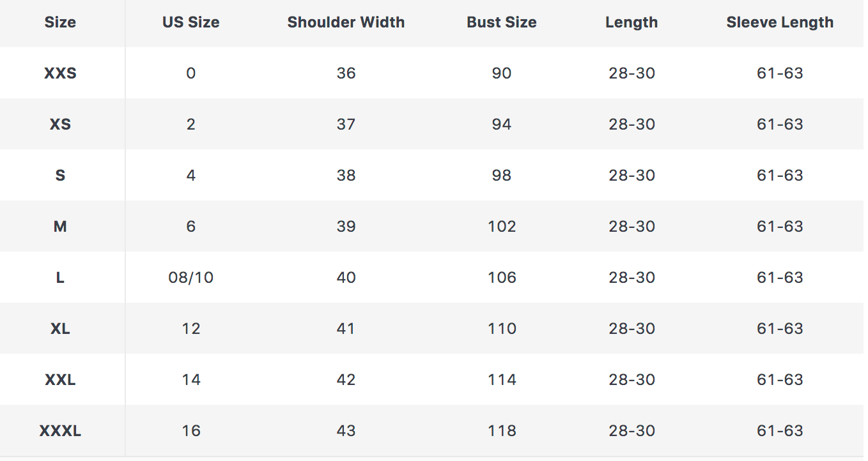Click the 08/10 US size cell
This screenshot has height=461, width=868.
tap(190, 278)
